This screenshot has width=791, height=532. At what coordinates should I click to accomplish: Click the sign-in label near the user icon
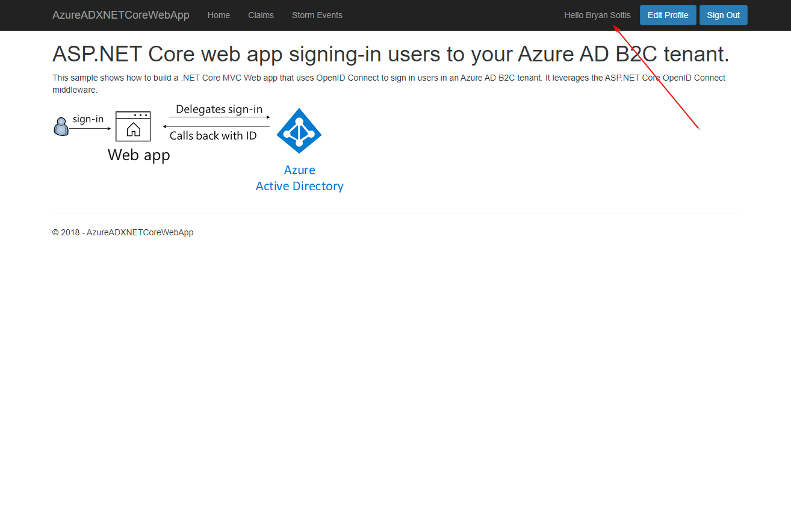point(88,119)
